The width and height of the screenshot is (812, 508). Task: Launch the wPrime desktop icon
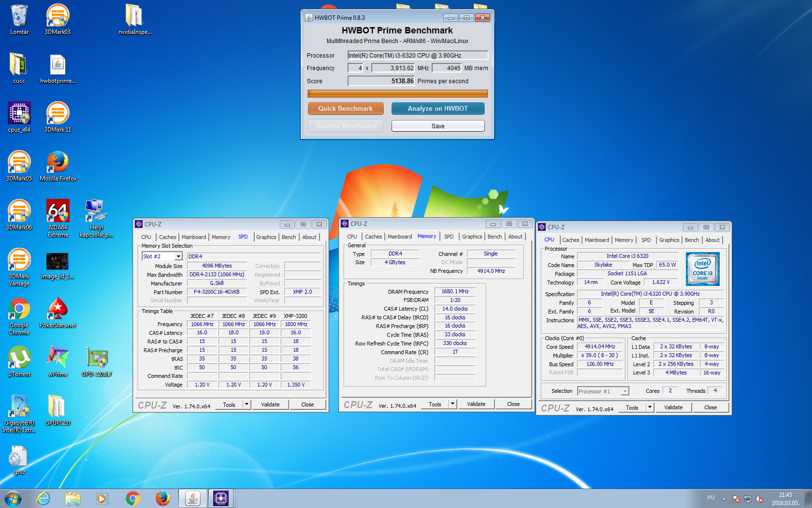58,361
